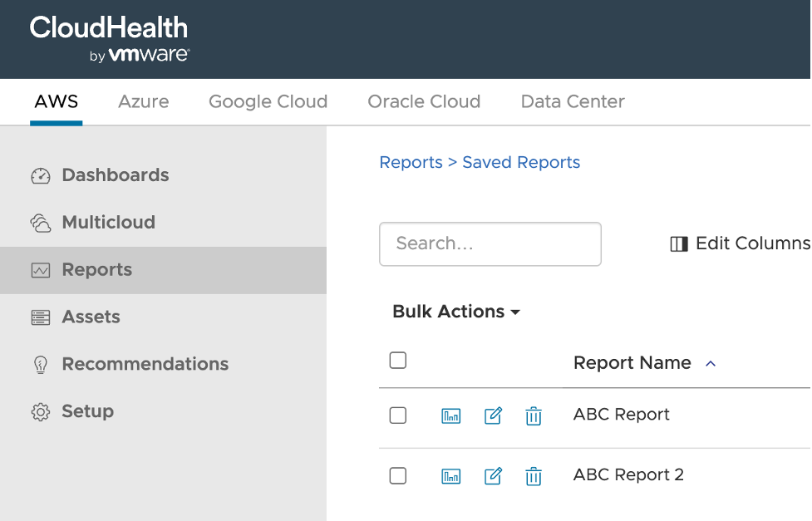
Task: Delete ABC Report 2 with the trash icon
Action: [x=534, y=476]
